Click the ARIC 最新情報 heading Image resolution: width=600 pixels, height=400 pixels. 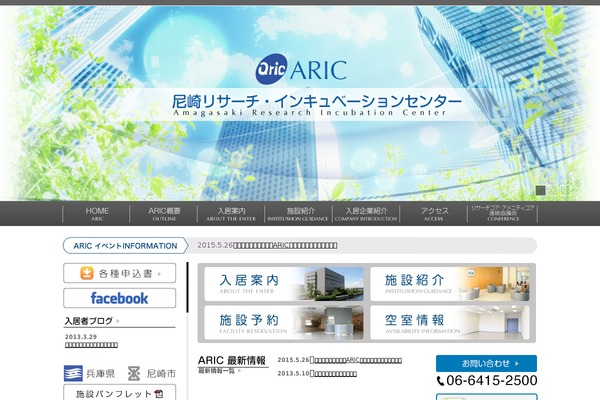pos(232,360)
